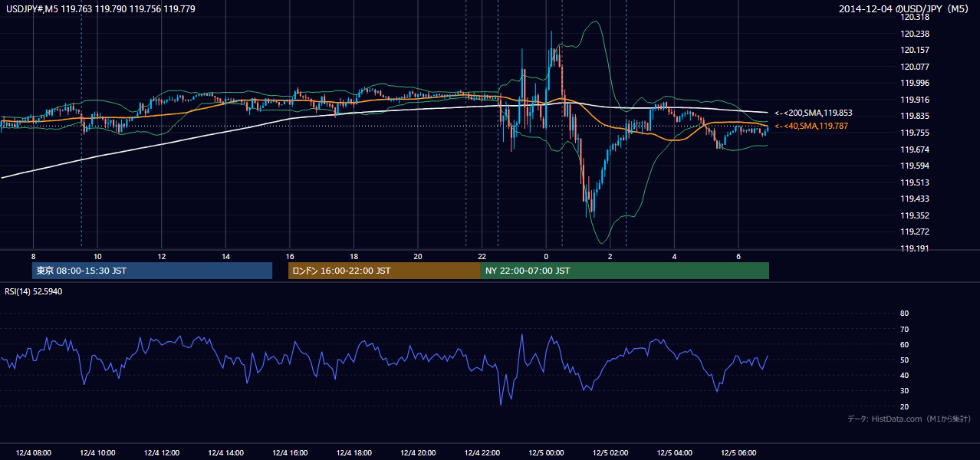Image resolution: width=980 pixels, height=460 pixels.
Task: Click price axis label 120.318
Action: (916, 18)
